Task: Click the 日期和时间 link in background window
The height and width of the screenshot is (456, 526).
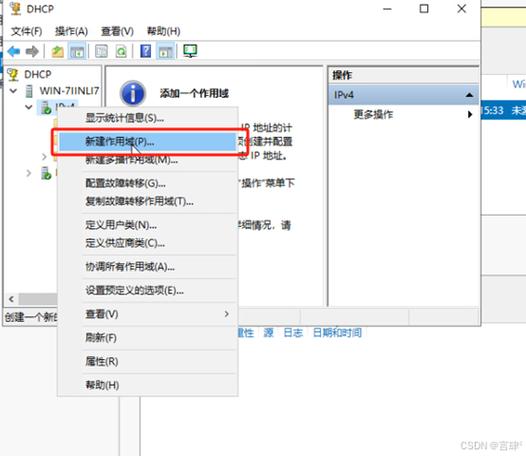Action: [x=337, y=333]
